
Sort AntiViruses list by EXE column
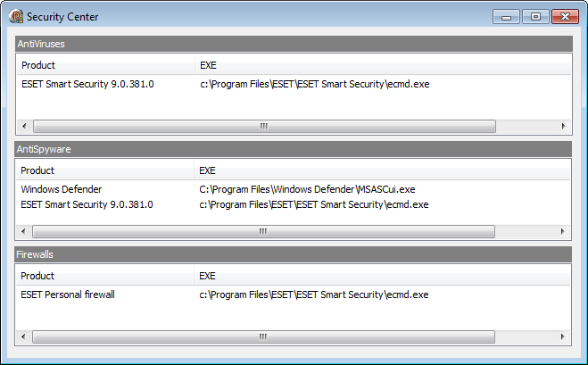point(383,65)
